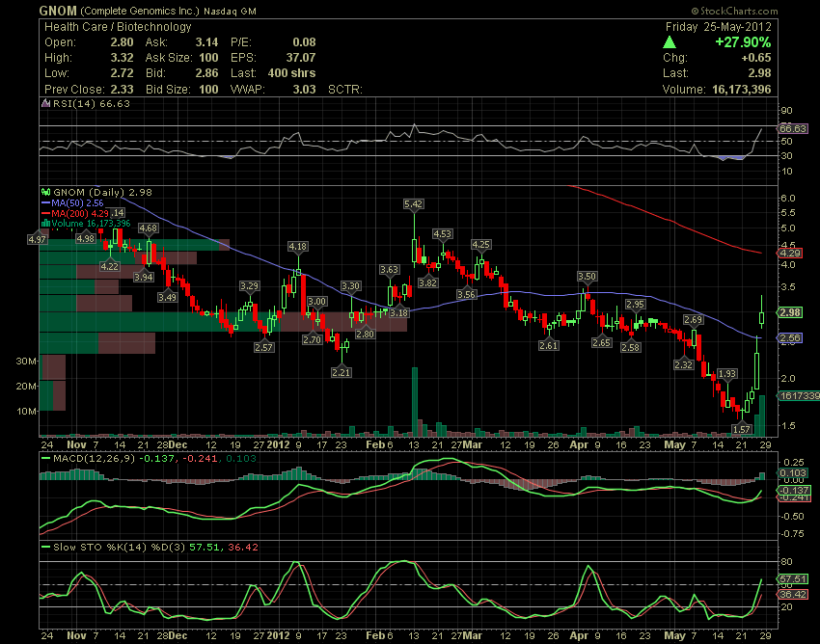Screen dimensions: 820x644
Task: Click the 36.42 stochastic axis tag
Action: [793, 594]
